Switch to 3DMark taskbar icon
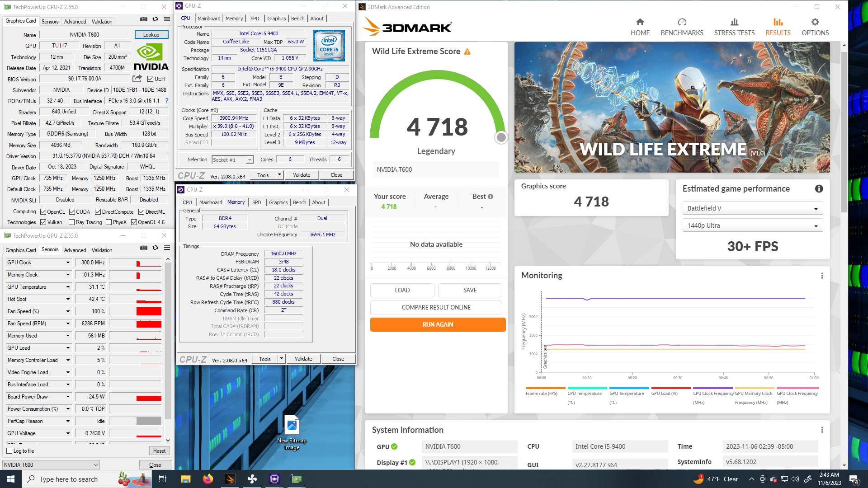 (230, 479)
